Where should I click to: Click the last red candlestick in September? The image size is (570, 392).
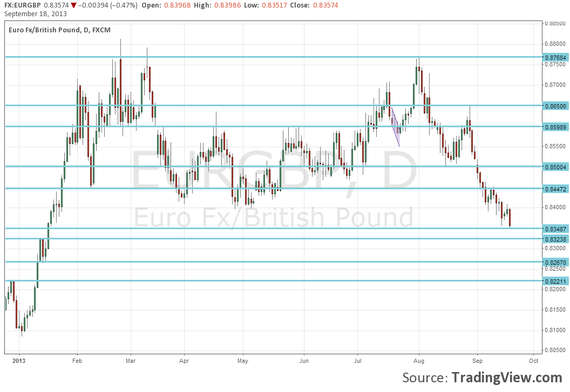click(510, 217)
